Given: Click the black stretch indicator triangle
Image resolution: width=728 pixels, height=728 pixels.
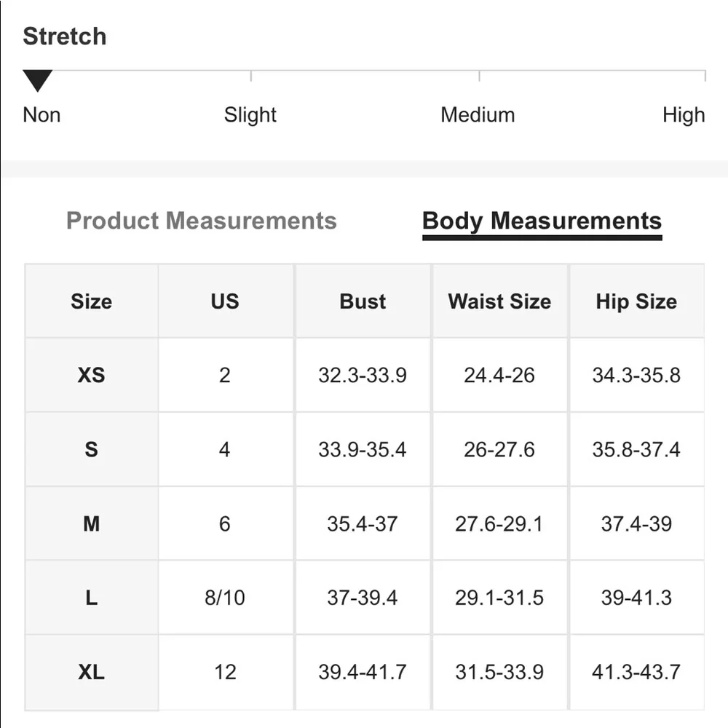Looking at the screenshot, I should [37, 79].
